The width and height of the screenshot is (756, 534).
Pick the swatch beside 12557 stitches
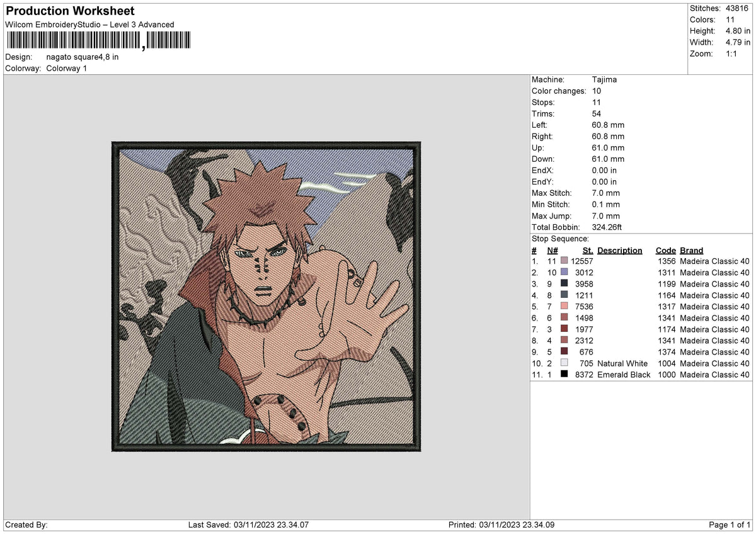point(564,261)
